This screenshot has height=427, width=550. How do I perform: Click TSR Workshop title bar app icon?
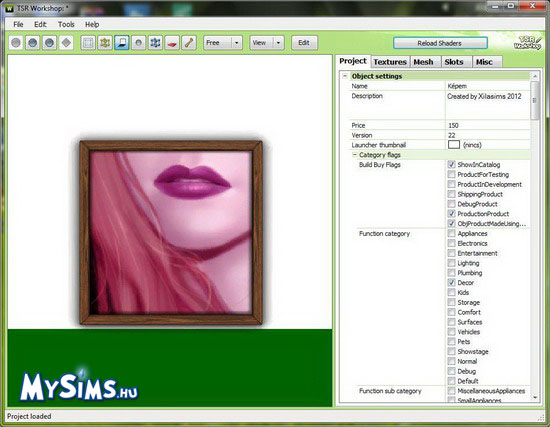9,8
